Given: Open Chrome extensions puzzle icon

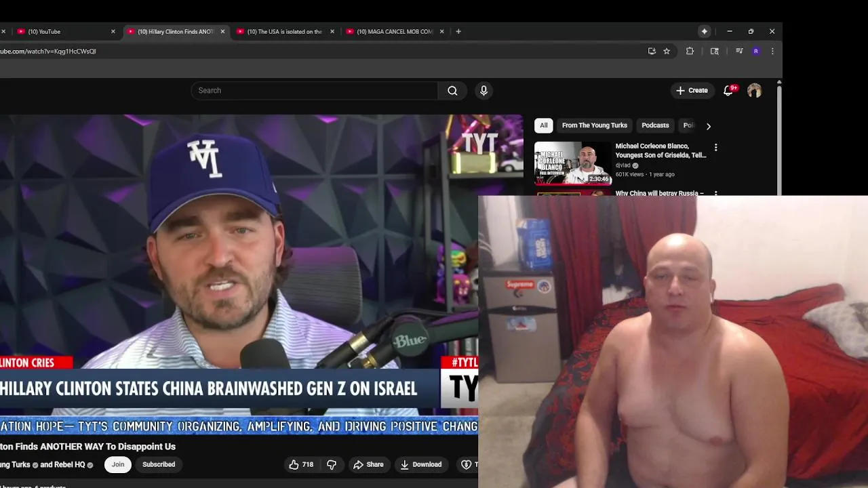Looking at the screenshot, I should [x=690, y=51].
